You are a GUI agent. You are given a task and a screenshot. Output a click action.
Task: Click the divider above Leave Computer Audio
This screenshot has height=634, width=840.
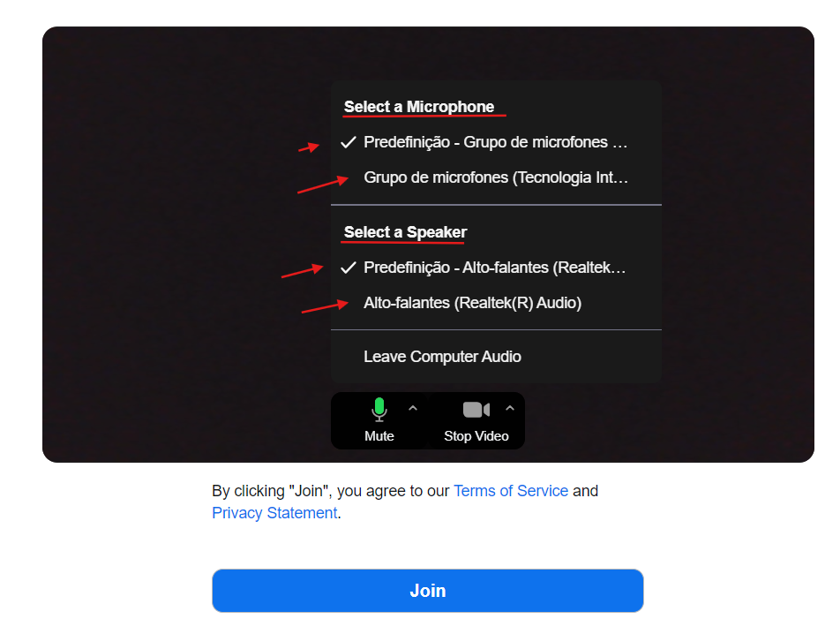click(x=496, y=329)
